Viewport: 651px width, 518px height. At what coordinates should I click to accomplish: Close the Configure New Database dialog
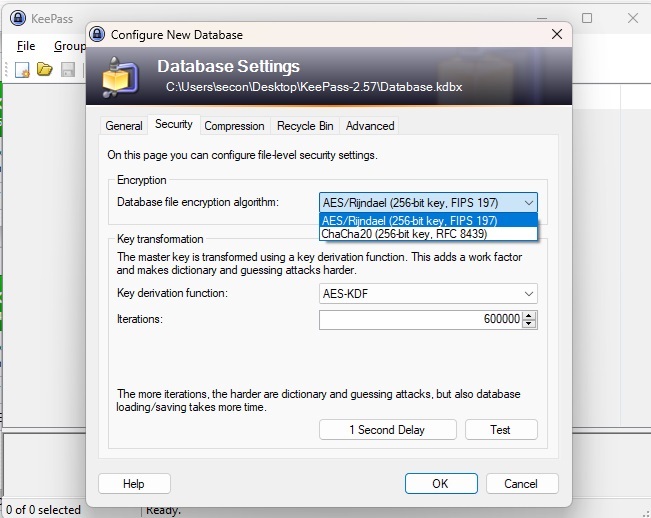[x=557, y=34]
